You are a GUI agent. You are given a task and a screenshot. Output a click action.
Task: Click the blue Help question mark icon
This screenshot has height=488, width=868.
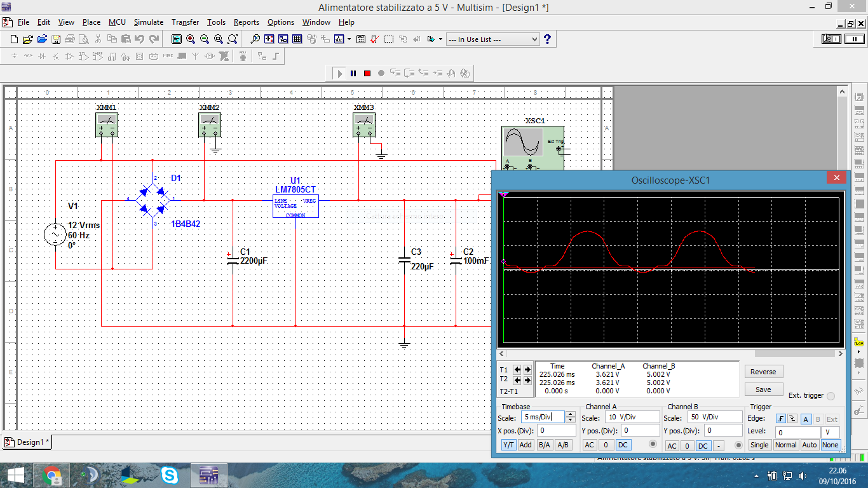[547, 39]
